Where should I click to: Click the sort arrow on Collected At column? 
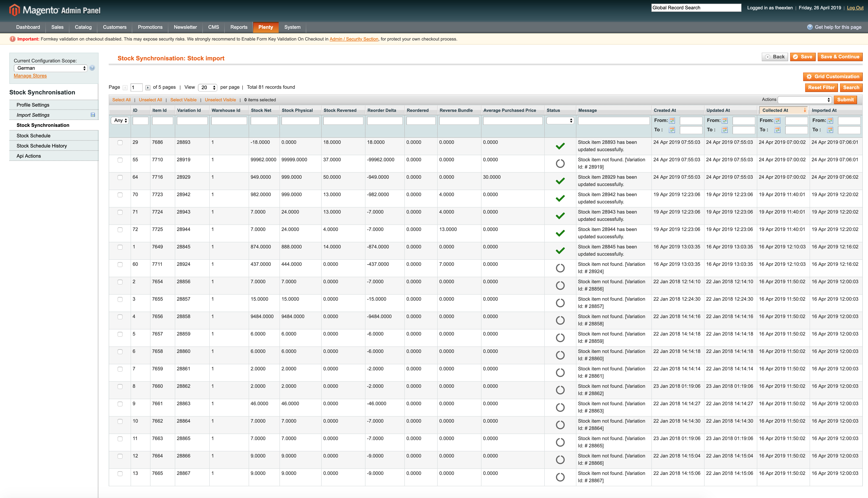click(x=805, y=110)
